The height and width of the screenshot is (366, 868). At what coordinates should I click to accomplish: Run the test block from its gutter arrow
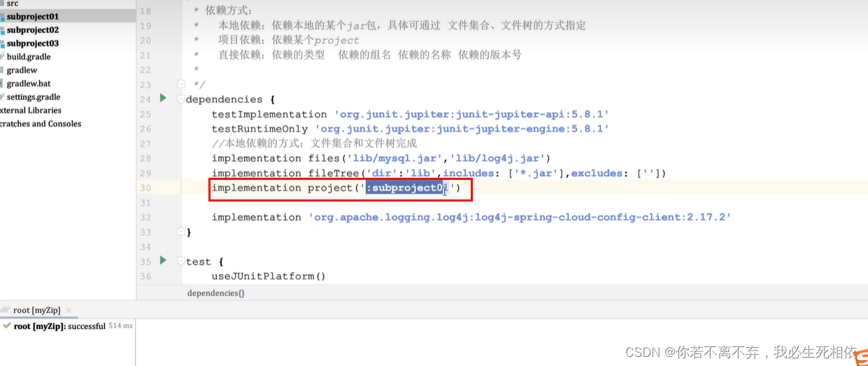click(163, 260)
